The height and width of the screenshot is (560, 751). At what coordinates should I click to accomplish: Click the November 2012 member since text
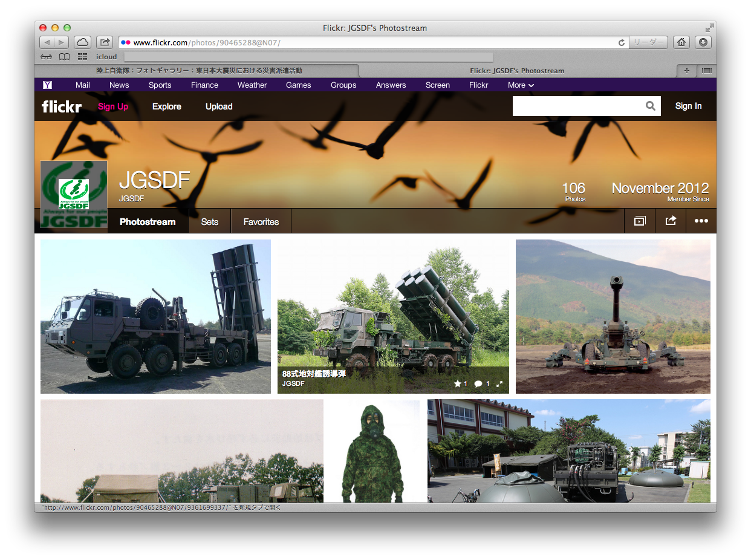pyautogui.click(x=660, y=191)
